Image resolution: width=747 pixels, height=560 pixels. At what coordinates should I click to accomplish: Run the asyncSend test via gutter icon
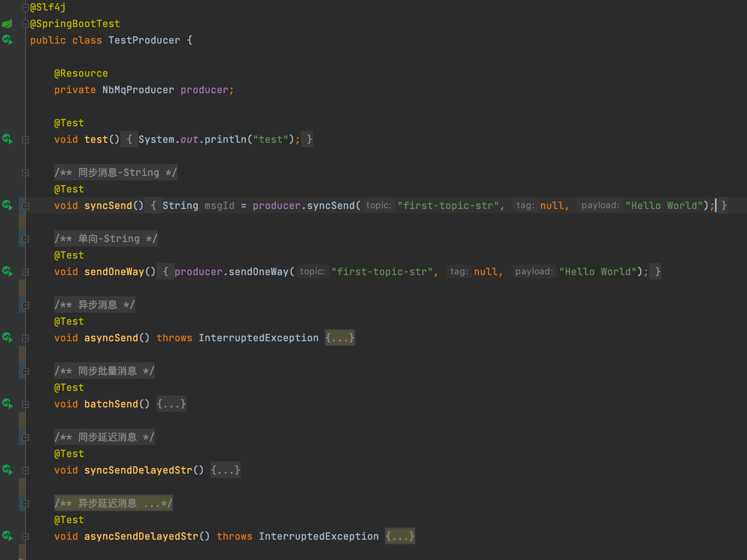tap(8, 338)
